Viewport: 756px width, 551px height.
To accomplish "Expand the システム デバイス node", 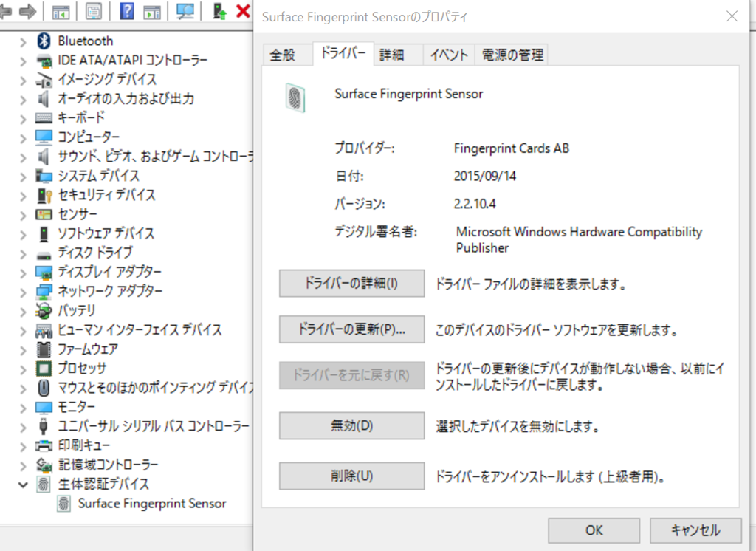I will tap(23, 177).
